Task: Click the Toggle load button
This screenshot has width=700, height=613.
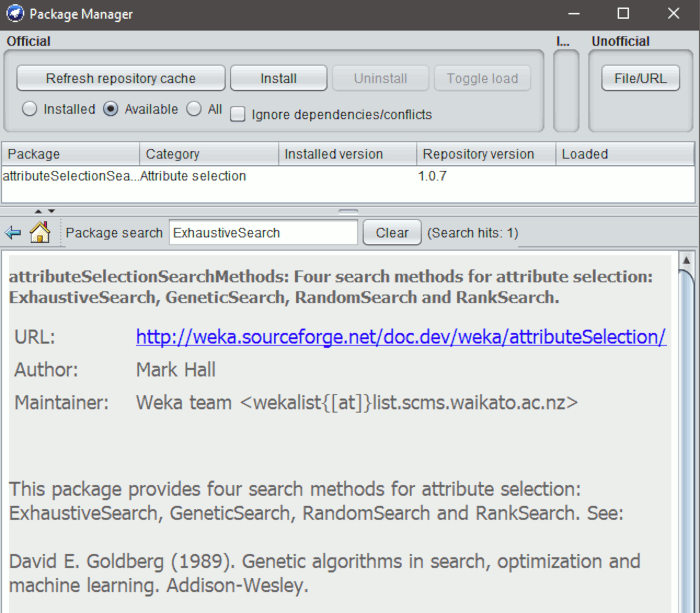Action: 483,78
